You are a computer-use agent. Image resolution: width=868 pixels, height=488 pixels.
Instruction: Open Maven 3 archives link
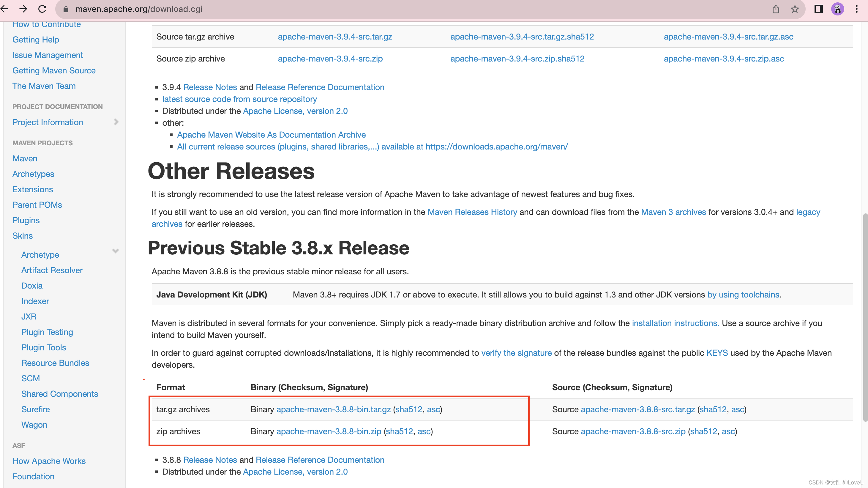pos(673,212)
